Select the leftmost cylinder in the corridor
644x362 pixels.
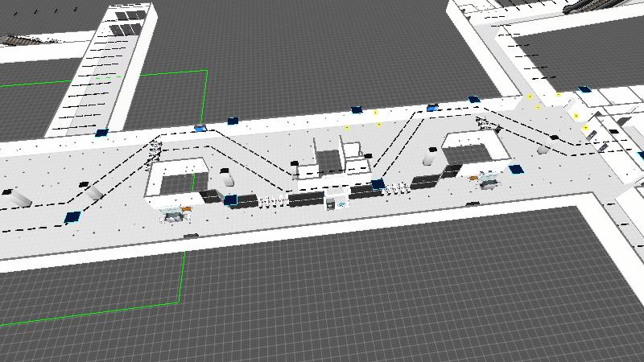point(20,198)
